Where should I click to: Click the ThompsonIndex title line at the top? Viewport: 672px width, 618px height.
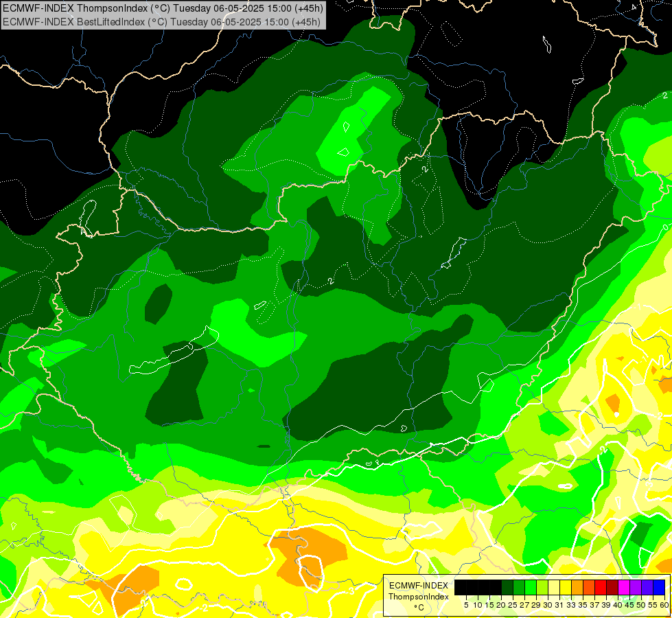click(x=163, y=8)
